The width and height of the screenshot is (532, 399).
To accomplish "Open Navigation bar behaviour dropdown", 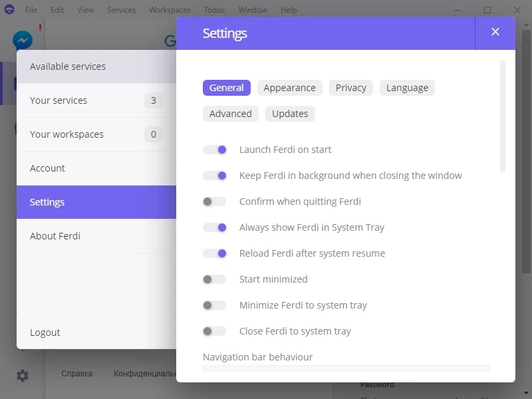I will pyautogui.click(x=346, y=369).
